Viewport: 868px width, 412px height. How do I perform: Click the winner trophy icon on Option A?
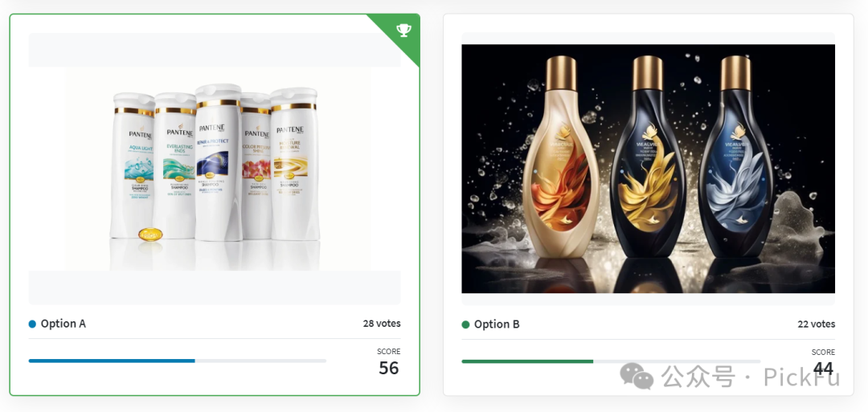tap(403, 31)
